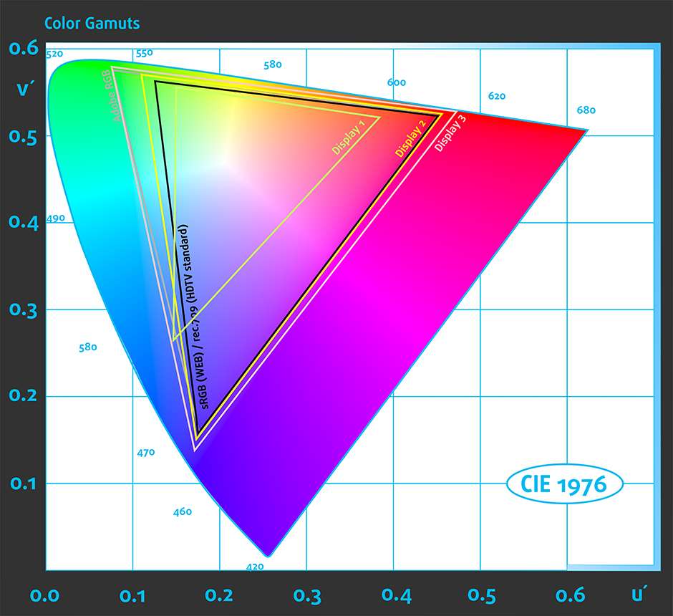Click the 0.4 value on the u´ axis
The height and width of the screenshot is (616, 673).
[x=396, y=595]
